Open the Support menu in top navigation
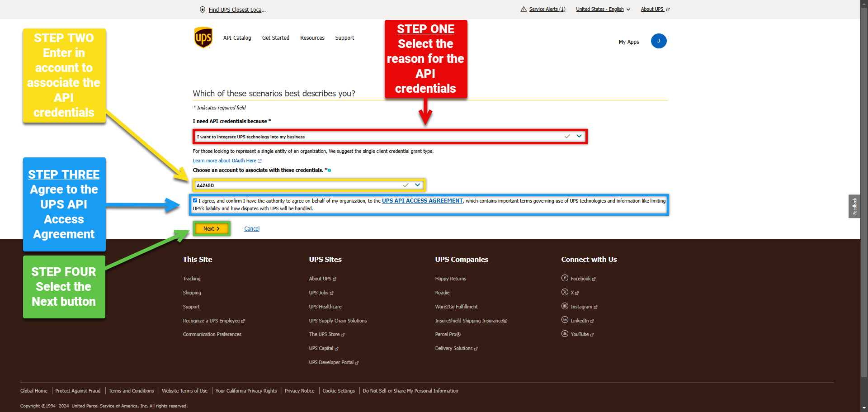868x412 pixels. pos(344,38)
